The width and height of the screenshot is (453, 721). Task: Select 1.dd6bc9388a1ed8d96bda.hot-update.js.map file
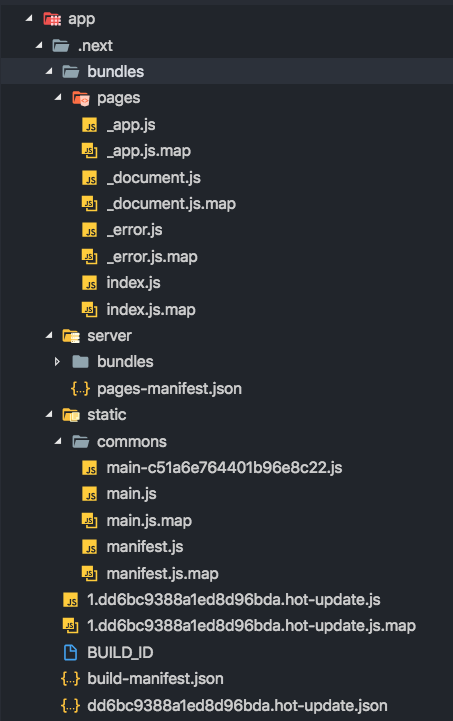(252, 626)
